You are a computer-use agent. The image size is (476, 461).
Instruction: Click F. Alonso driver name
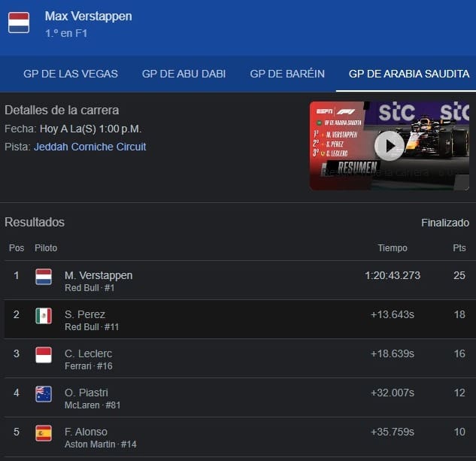click(x=86, y=432)
